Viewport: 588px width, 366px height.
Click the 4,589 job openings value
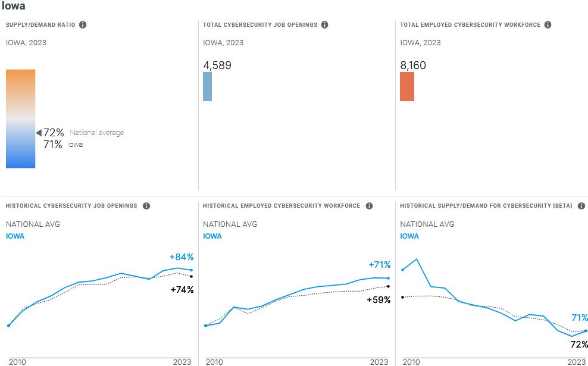point(217,65)
